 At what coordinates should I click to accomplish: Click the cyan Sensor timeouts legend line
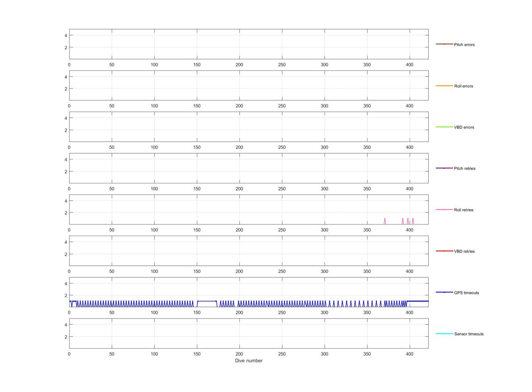(x=444, y=334)
